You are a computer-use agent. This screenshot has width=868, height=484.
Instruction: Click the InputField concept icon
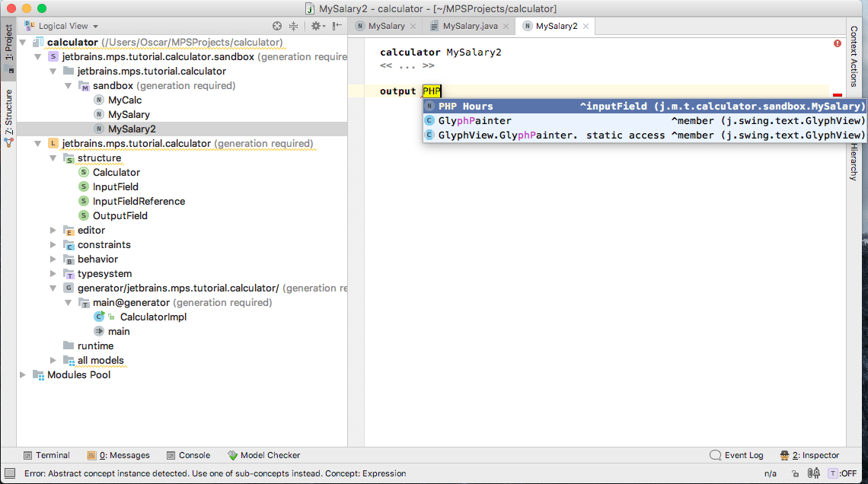[x=84, y=187]
